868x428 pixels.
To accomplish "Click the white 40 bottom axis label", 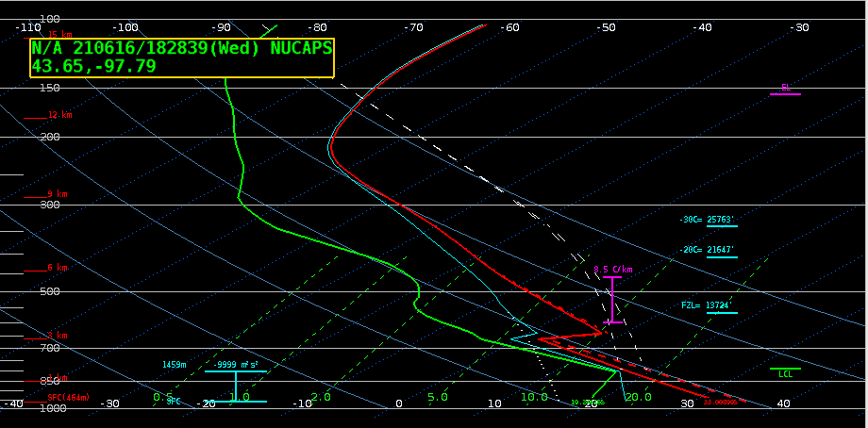I will tap(784, 403).
